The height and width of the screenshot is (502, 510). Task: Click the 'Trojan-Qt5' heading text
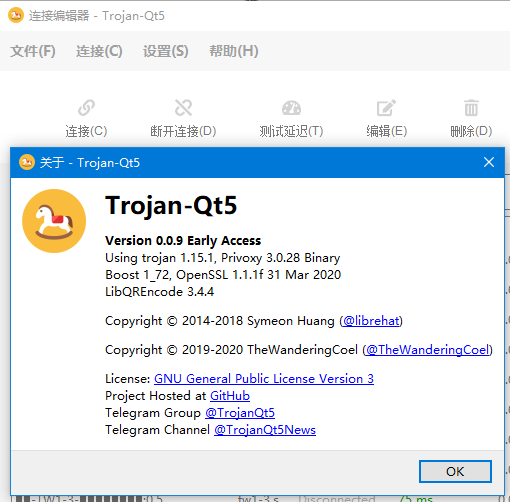click(171, 205)
